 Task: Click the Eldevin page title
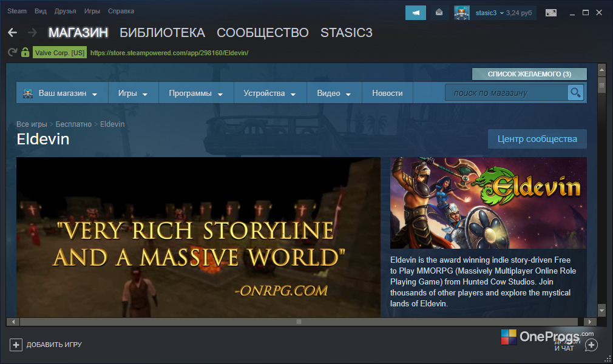point(43,139)
